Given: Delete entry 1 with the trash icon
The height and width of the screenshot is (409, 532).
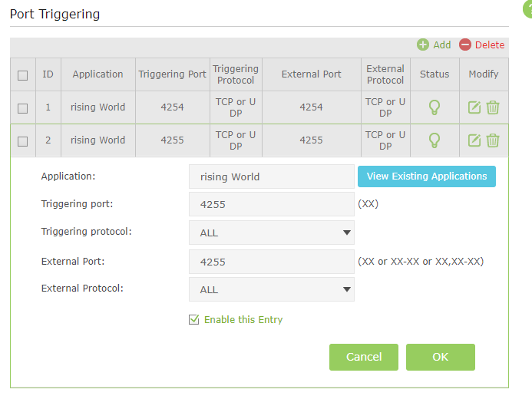Looking at the screenshot, I should (493, 107).
